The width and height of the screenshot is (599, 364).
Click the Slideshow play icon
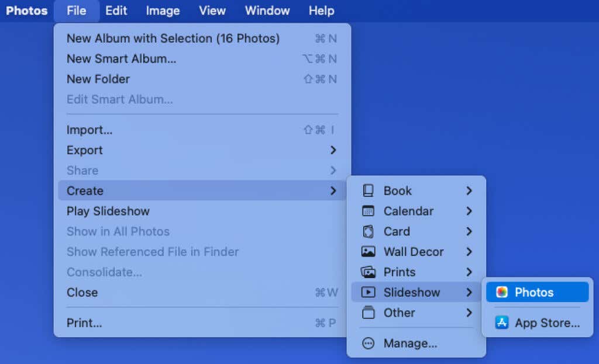click(368, 292)
